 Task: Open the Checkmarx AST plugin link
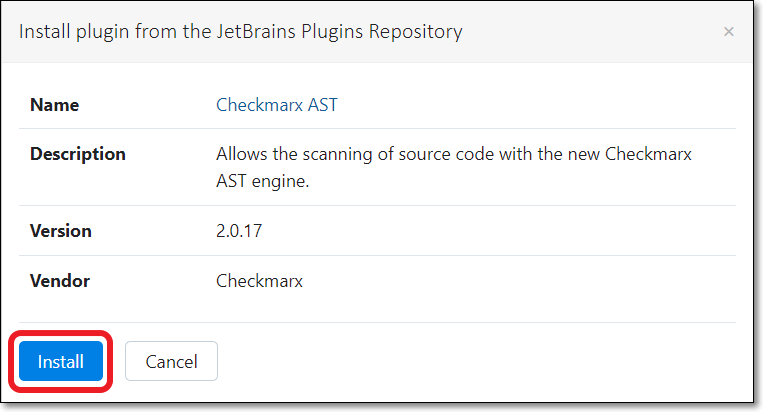[x=277, y=105]
